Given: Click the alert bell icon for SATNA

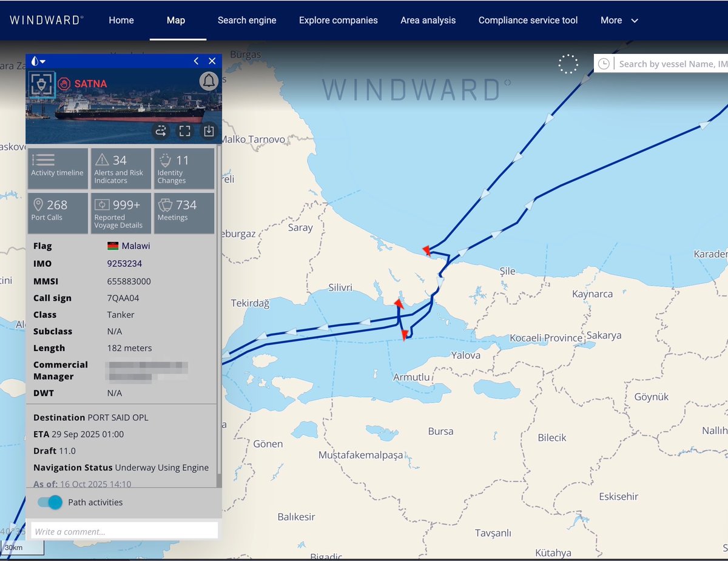Looking at the screenshot, I should [209, 81].
